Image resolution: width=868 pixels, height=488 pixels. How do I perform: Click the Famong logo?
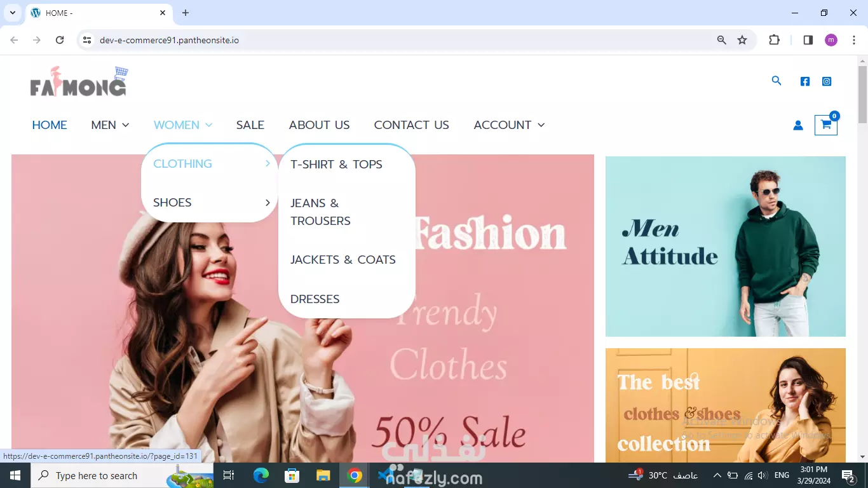(79, 81)
